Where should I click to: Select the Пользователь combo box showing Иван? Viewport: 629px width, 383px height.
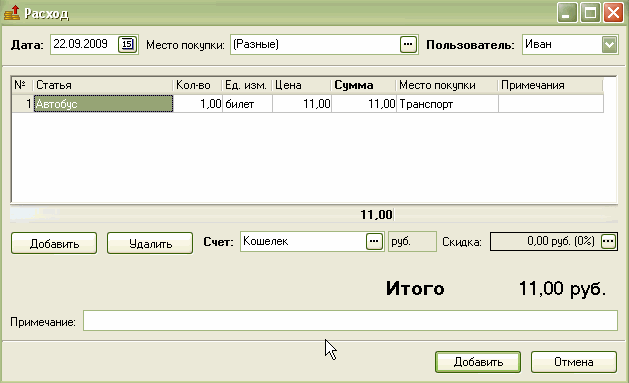coord(570,44)
